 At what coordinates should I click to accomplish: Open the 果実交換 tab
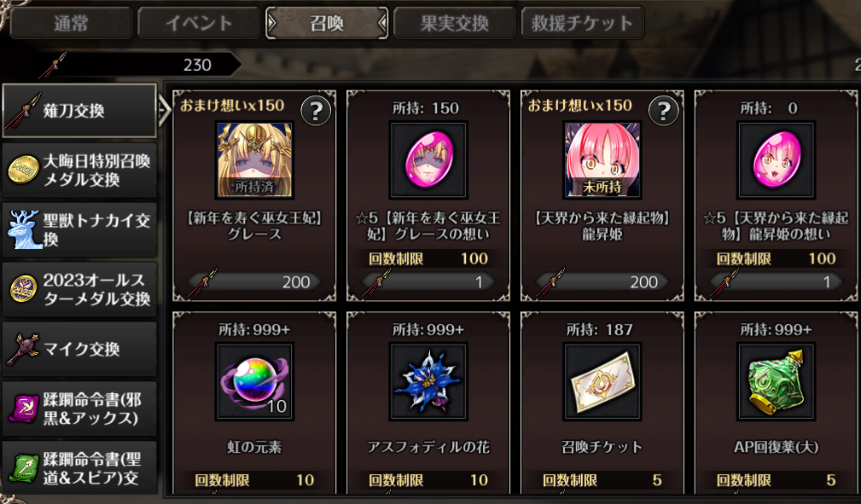(x=455, y=23)
